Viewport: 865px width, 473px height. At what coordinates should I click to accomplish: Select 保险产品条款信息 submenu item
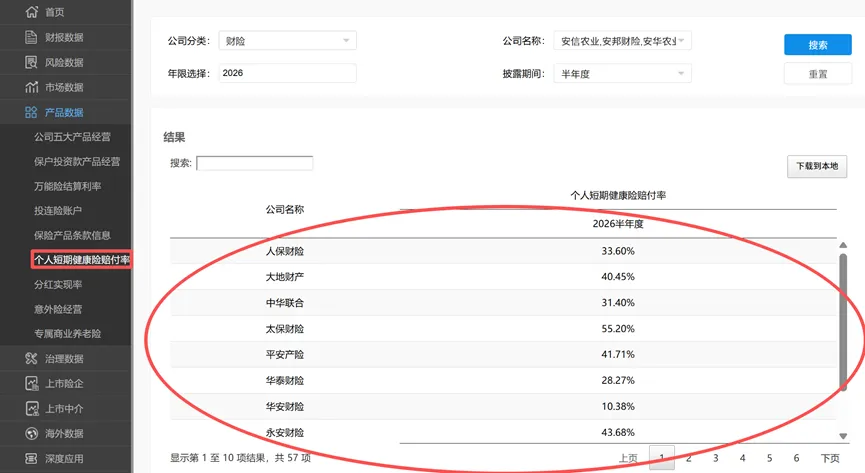(x=72, y=235)
